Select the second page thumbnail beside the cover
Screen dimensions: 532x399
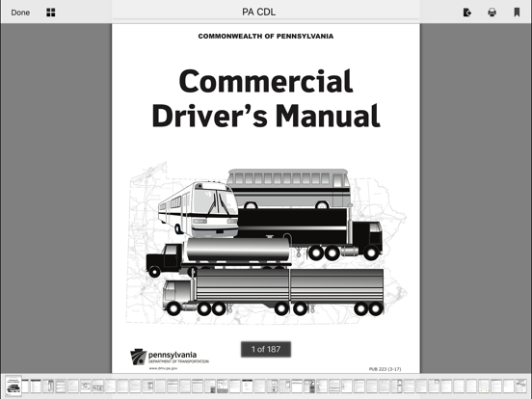click(25, 386)
